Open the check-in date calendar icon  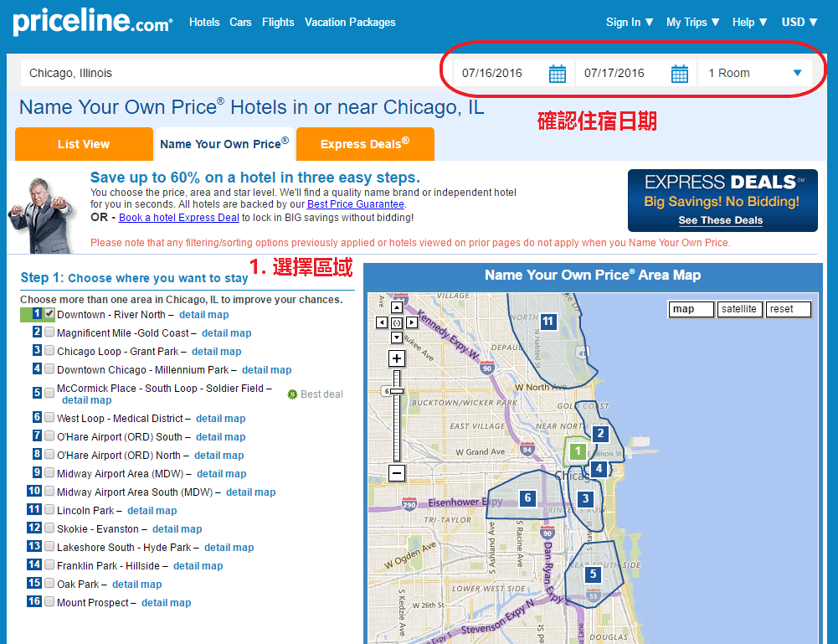(x=558, y=74)
